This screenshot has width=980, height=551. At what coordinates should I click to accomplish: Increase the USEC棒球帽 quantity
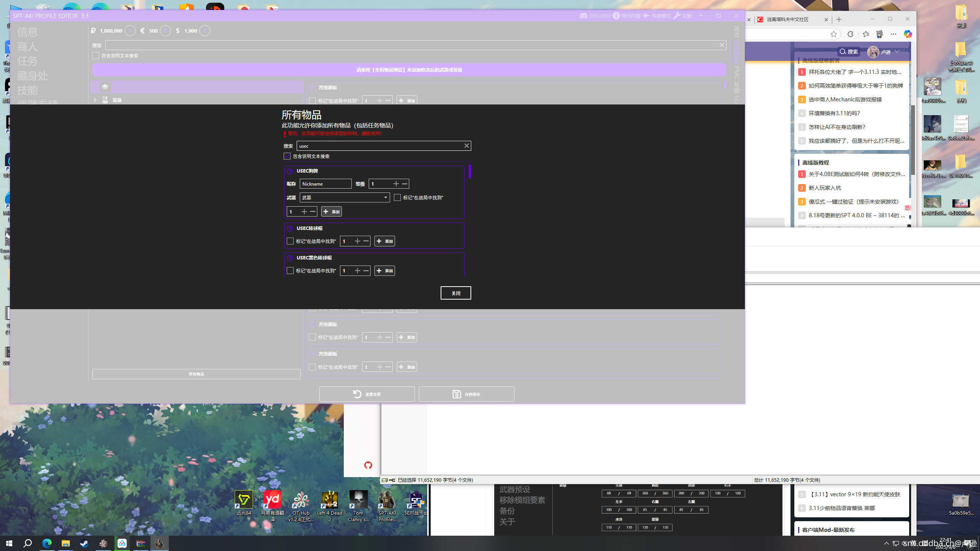357,241
